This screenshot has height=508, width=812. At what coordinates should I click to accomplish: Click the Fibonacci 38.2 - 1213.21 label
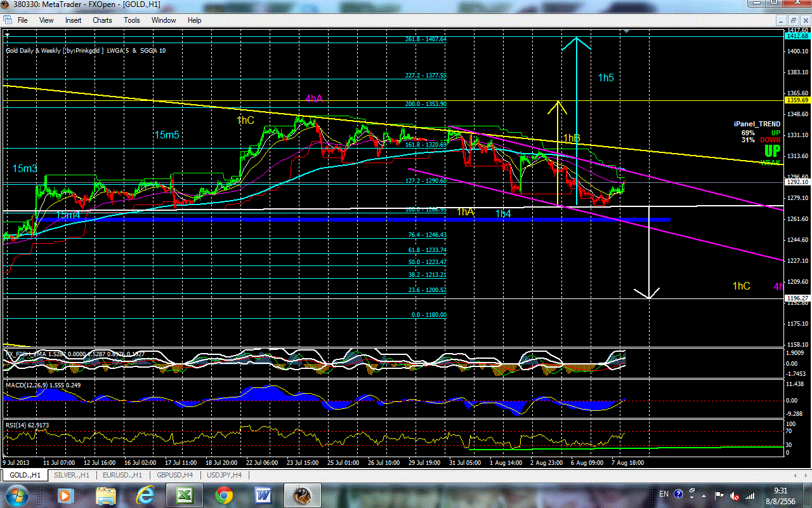point(427,275)
